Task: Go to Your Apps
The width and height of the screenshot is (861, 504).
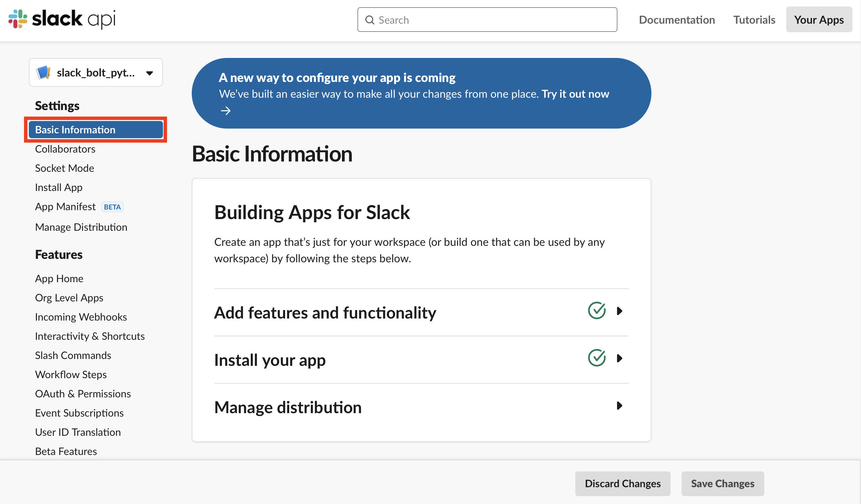Action: (x=819, y=20)
